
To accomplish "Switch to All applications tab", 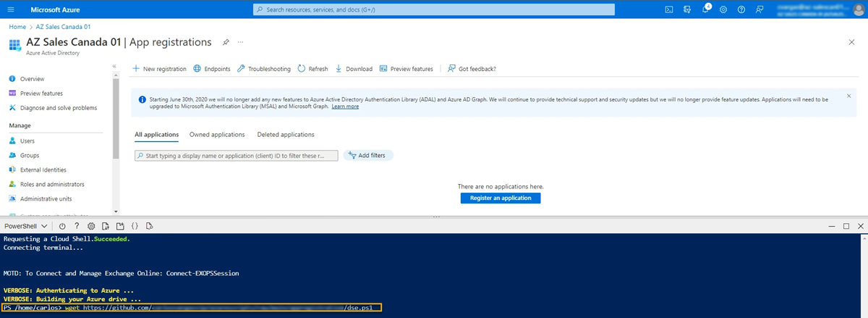I will 157,135.
